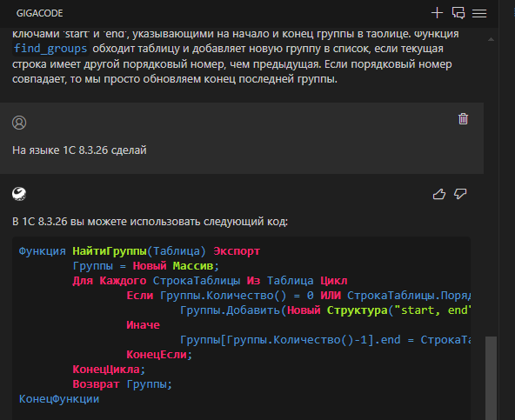Click the 'Возврат Группы;' code line

122,384
